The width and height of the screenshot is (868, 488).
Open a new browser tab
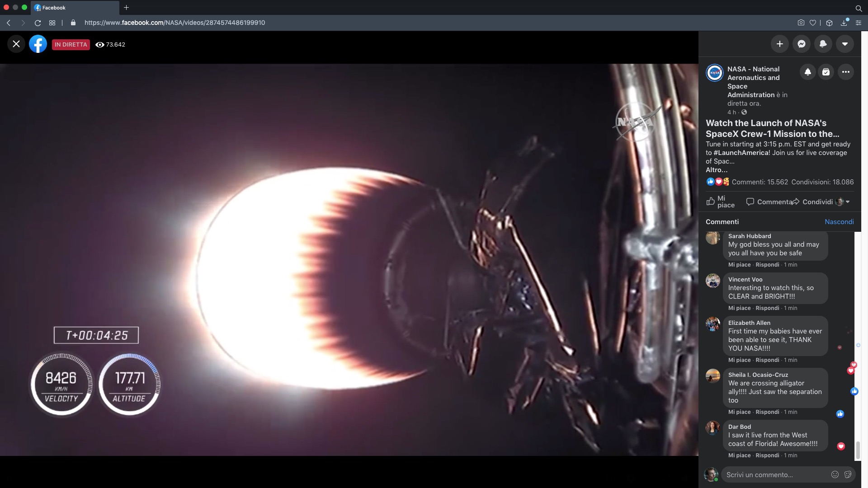127,7
